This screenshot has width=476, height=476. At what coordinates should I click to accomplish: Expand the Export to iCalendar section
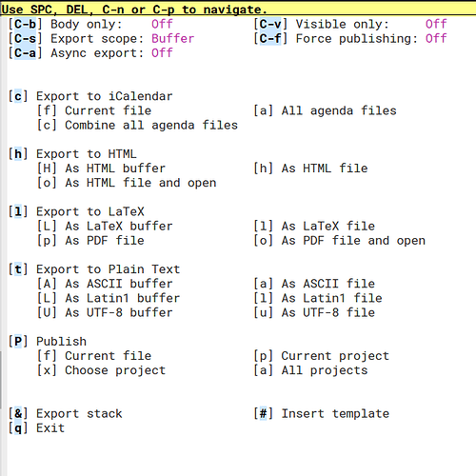click(x=90, y=96)
